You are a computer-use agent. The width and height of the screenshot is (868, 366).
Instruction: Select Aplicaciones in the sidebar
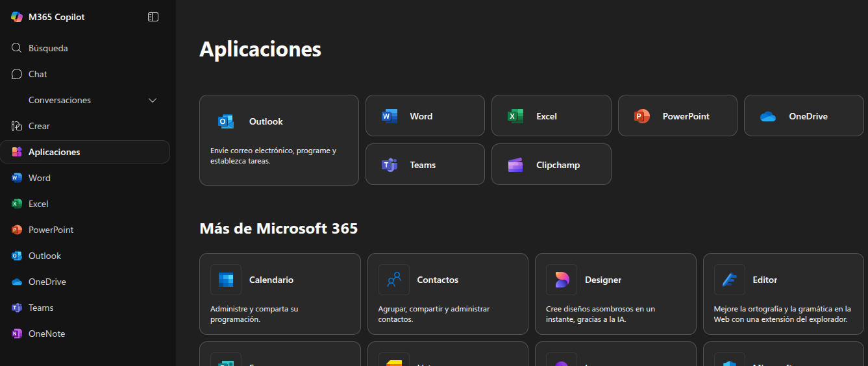(x=55, y=152)
